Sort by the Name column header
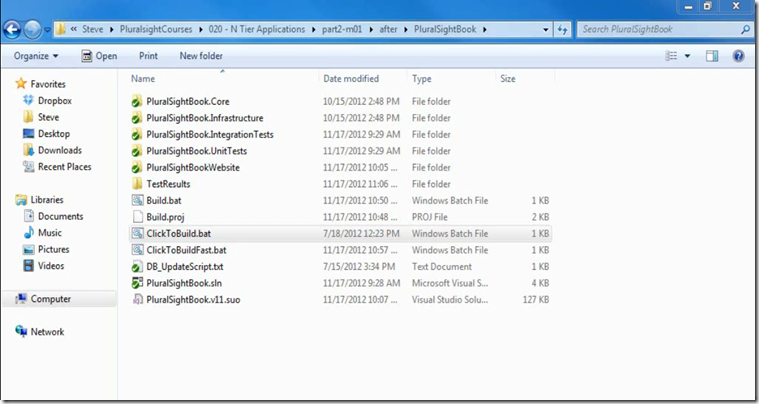Screen dimensions: 759x404 pos(143,78)
